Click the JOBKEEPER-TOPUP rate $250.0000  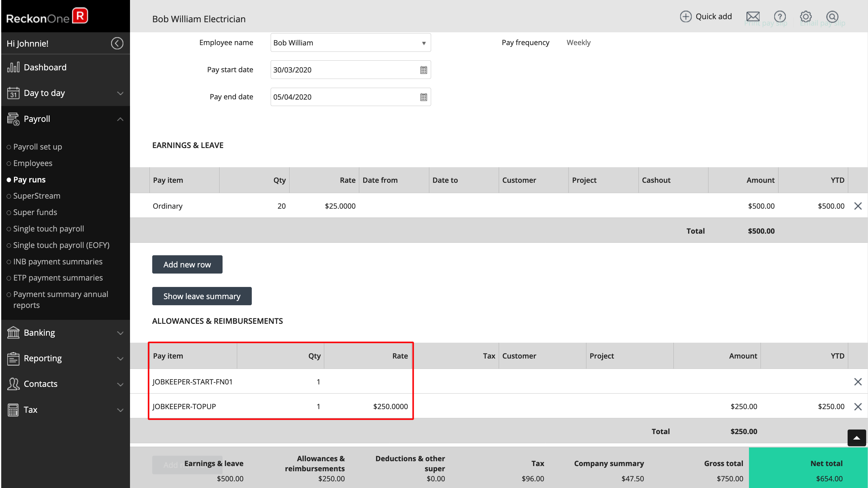tap(390, 406)
